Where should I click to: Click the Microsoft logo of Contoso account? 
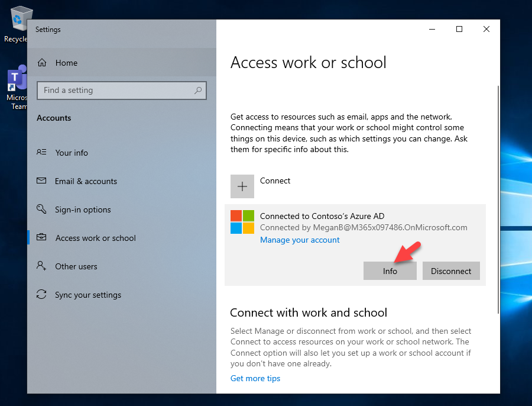coord(242,222)
